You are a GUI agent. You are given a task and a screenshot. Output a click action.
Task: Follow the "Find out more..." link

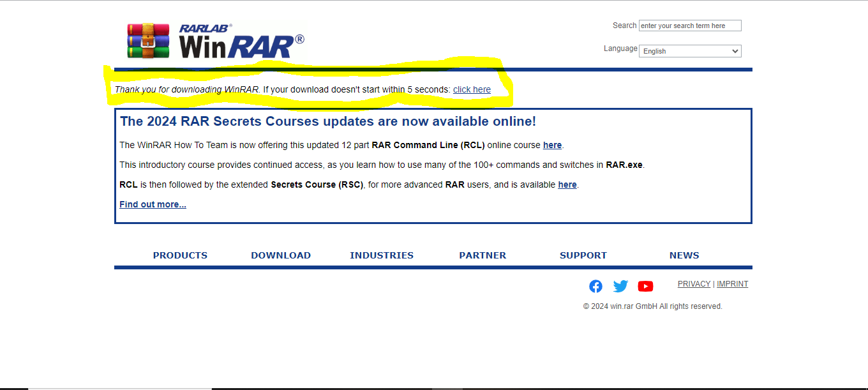153,204
